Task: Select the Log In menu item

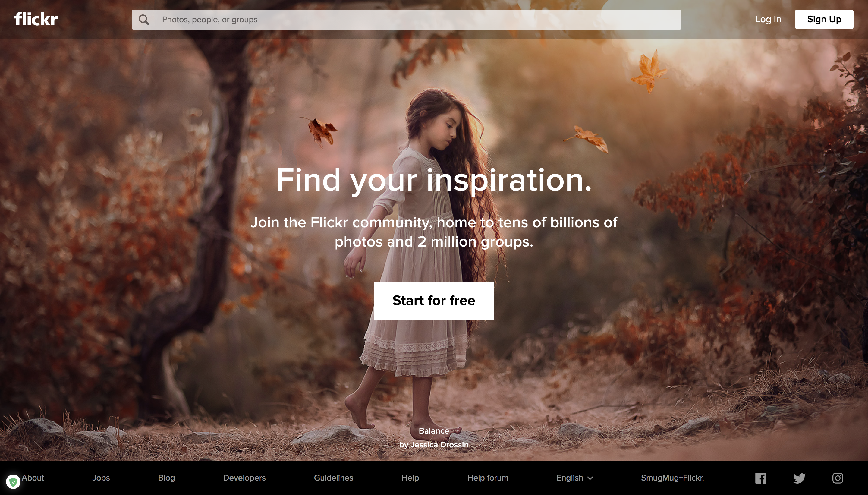Action: click(768, 19)
